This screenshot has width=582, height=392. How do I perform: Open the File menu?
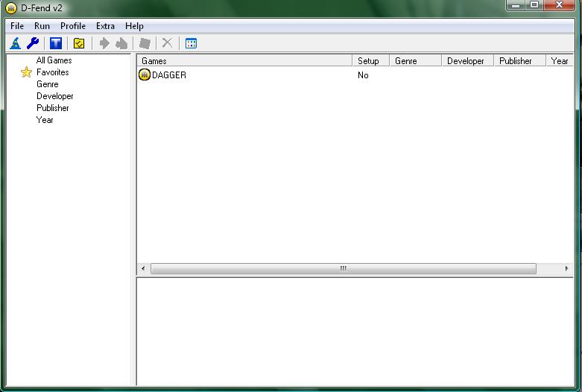[x=17, y=26]
